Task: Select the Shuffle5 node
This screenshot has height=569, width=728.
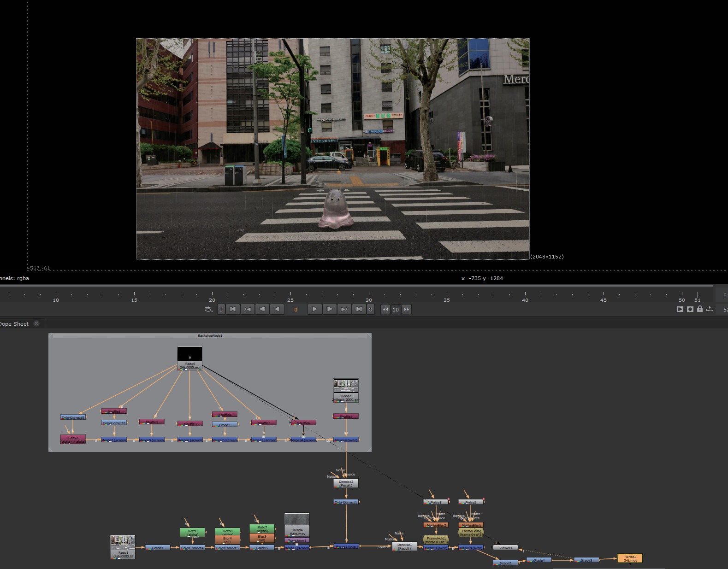Action: [x=264, y=422]
